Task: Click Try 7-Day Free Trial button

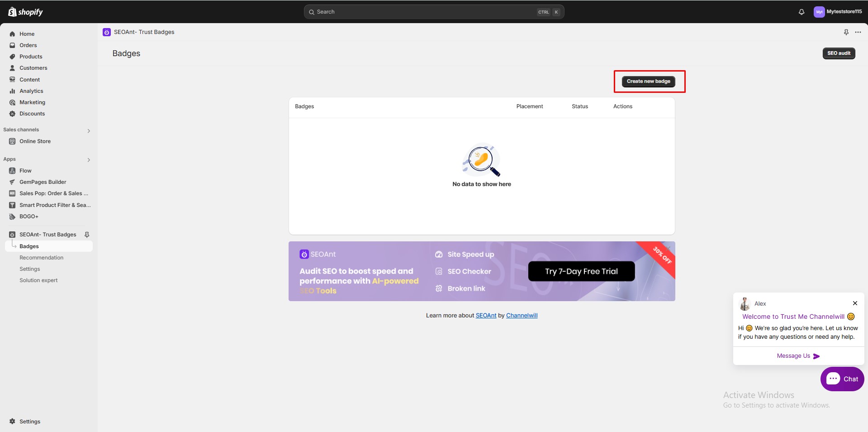Action: tap(581, 271)
